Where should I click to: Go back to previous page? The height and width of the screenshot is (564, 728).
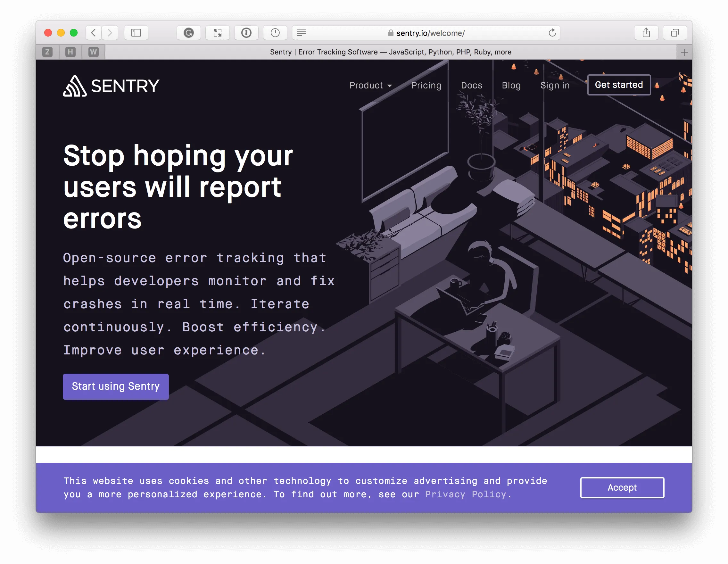pyautogui.click(x=94, y=33)
